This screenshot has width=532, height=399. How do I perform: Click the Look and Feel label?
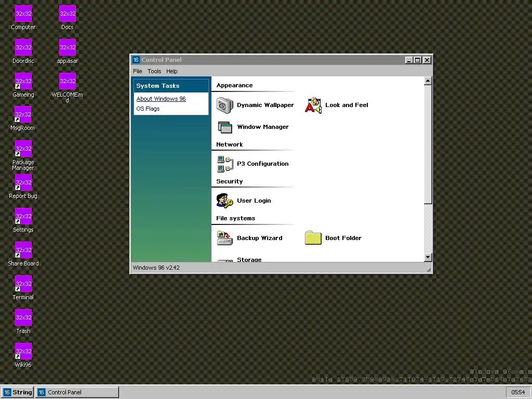pos(347,105)
